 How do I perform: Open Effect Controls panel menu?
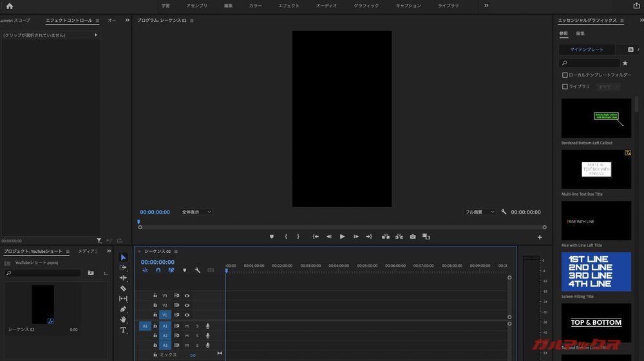click(x=97, y=21)
